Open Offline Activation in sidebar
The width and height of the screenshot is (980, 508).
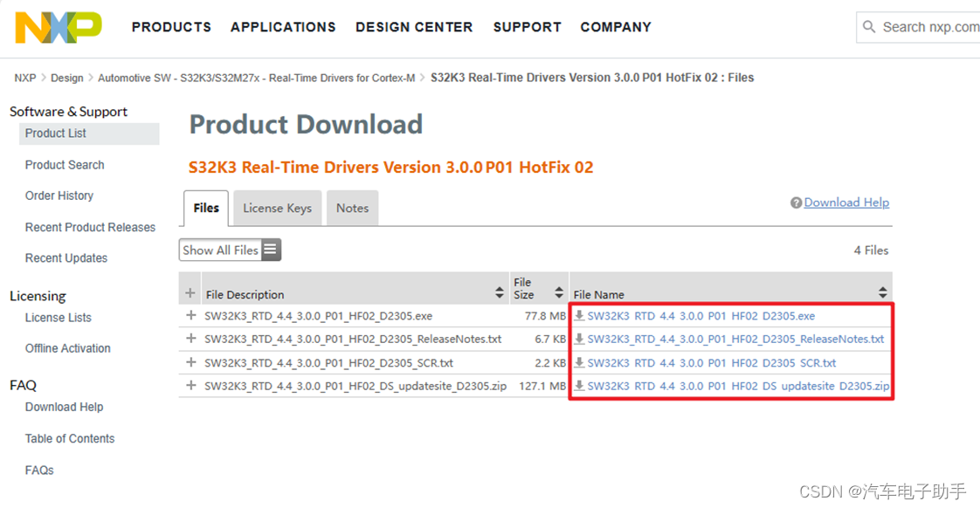(67, 348)
